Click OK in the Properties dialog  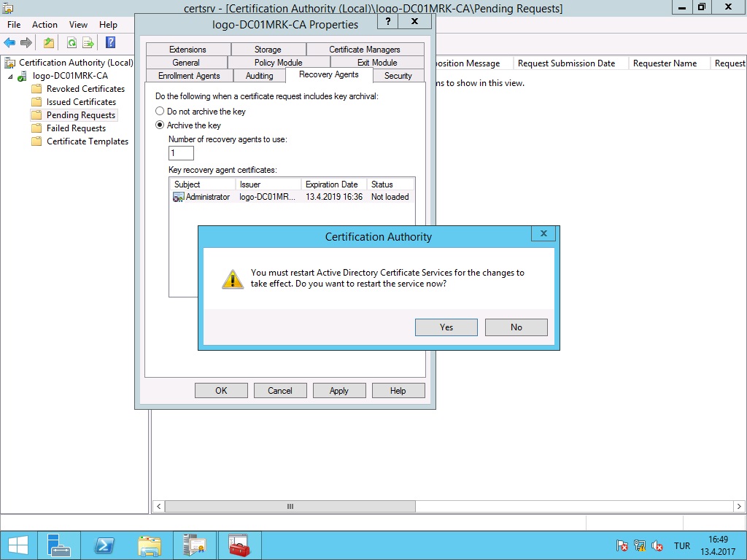click(x=221, y=391)
